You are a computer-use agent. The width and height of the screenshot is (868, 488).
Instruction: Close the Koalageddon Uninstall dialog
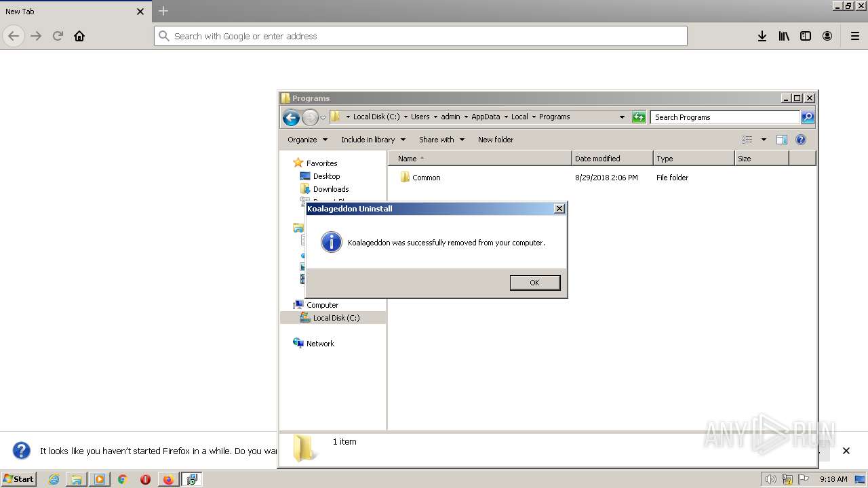559,209
